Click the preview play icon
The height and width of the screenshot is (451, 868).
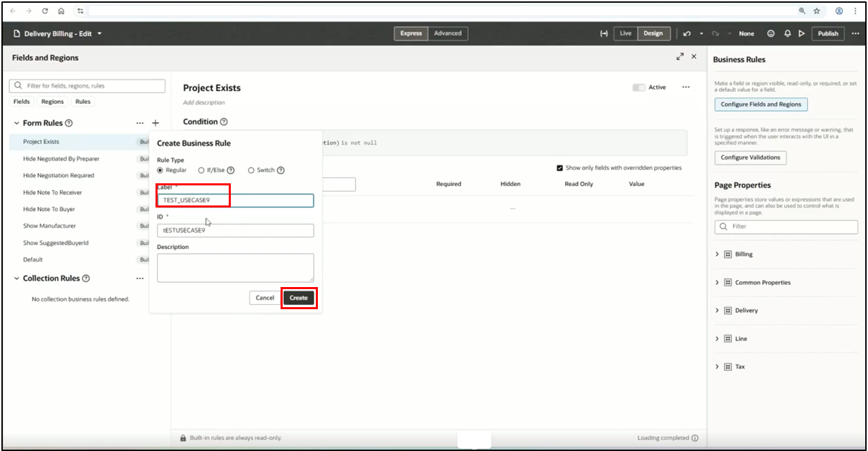tap(802, 33)
